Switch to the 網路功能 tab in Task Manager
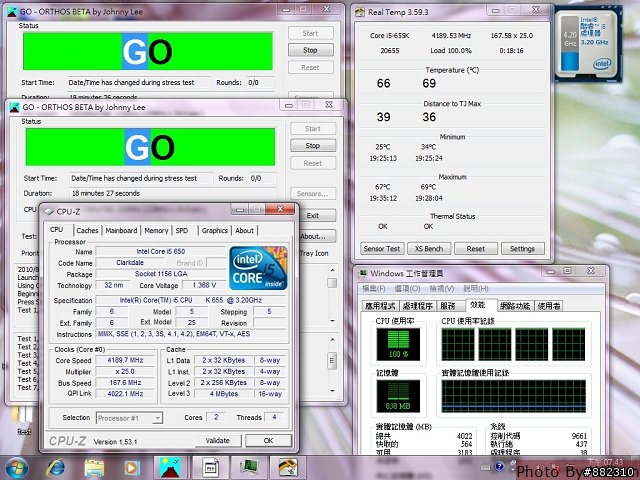This screenshot has height=480, width=640. (515, 305)
